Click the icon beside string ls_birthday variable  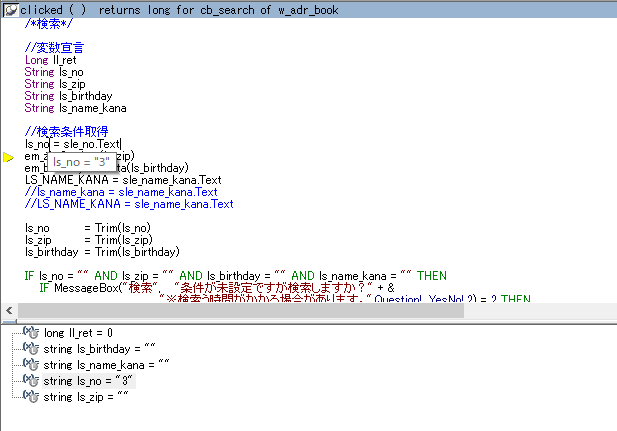tap(31, 348)
